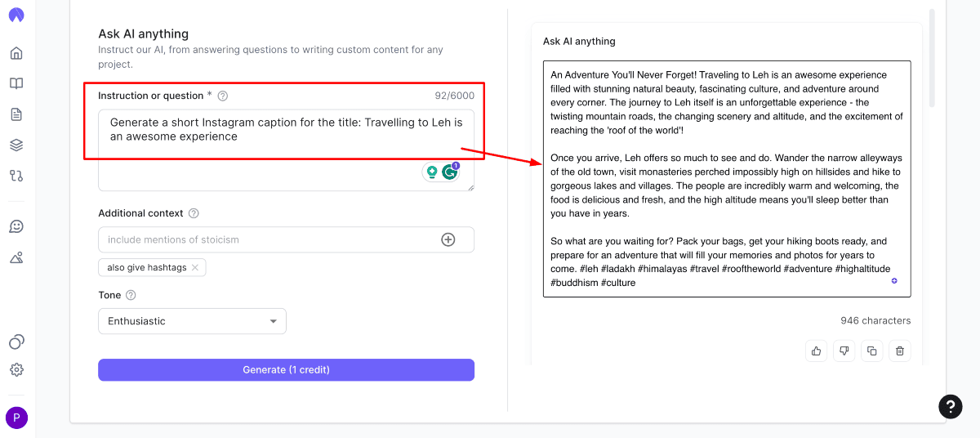Viewport: 980px width, 438px height.
Task: Open the book library sidebar icon
Action: 16,83
